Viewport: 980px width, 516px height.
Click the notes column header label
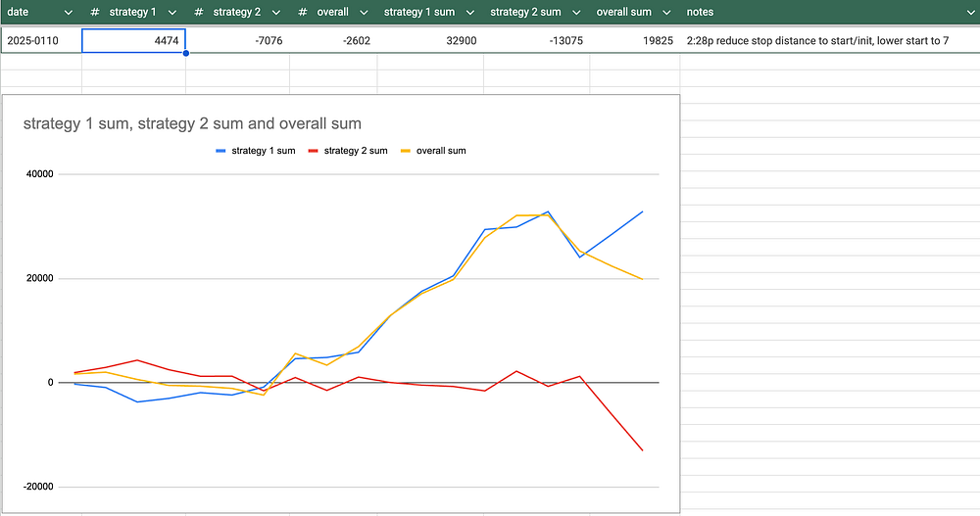pos(700,12)
